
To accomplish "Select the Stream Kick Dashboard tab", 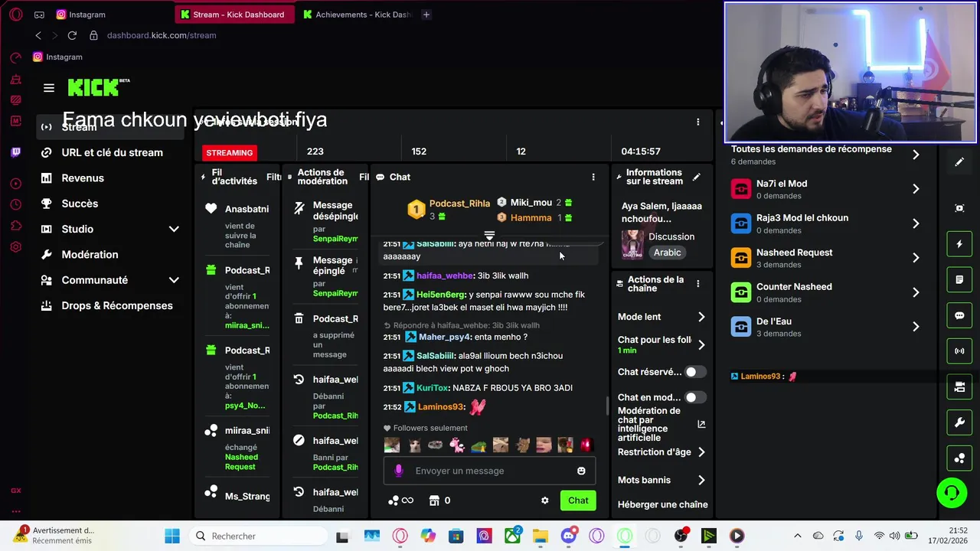I will tap(234, 15).
